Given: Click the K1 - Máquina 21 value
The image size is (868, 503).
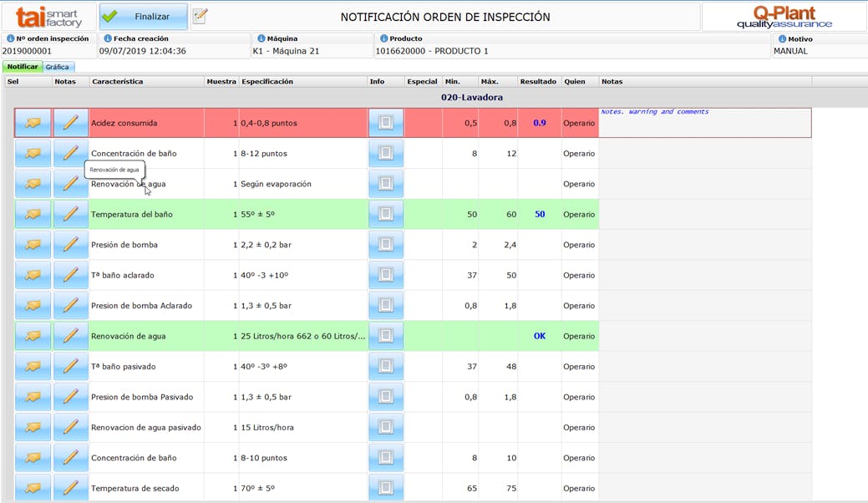Looking at the screenshot, I should [286, 51].
